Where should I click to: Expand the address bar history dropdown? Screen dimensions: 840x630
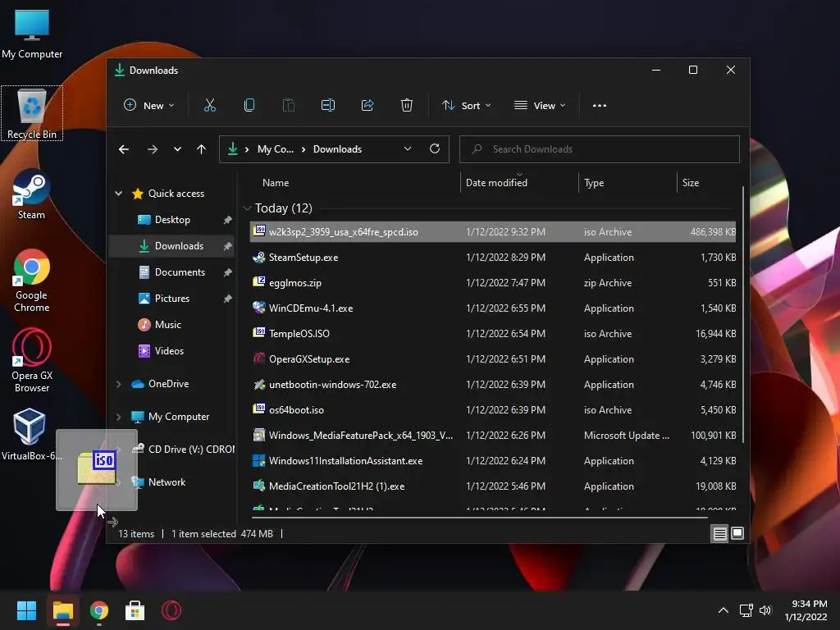tap(408, 149)
